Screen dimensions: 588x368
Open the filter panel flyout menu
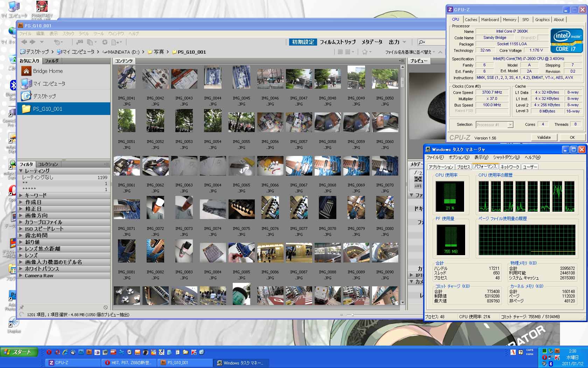click(106, 164)
